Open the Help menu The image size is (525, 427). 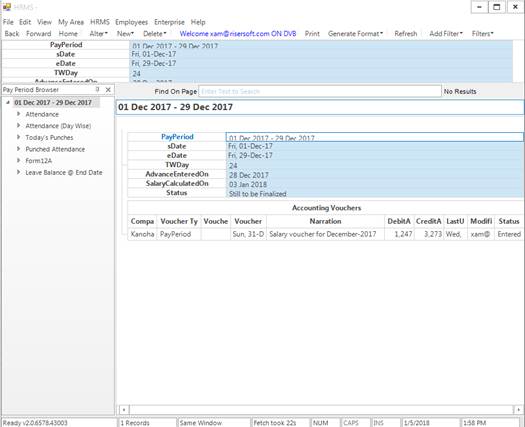click(x=198, y=22)
